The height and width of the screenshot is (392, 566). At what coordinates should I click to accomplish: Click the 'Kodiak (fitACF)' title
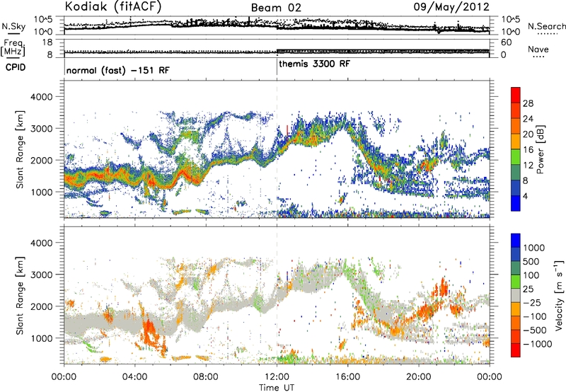[x=113, y=7]
